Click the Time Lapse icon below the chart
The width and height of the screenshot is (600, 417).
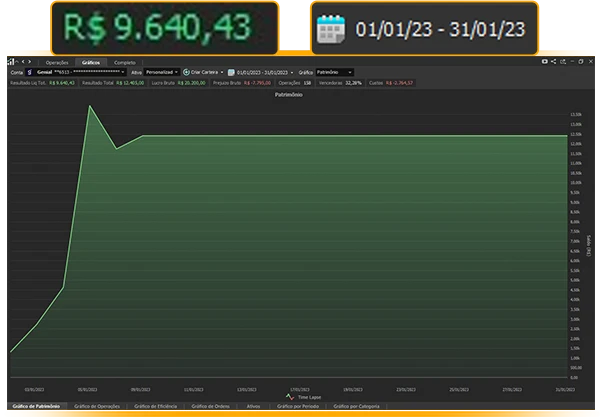click(x=290, y=397)
